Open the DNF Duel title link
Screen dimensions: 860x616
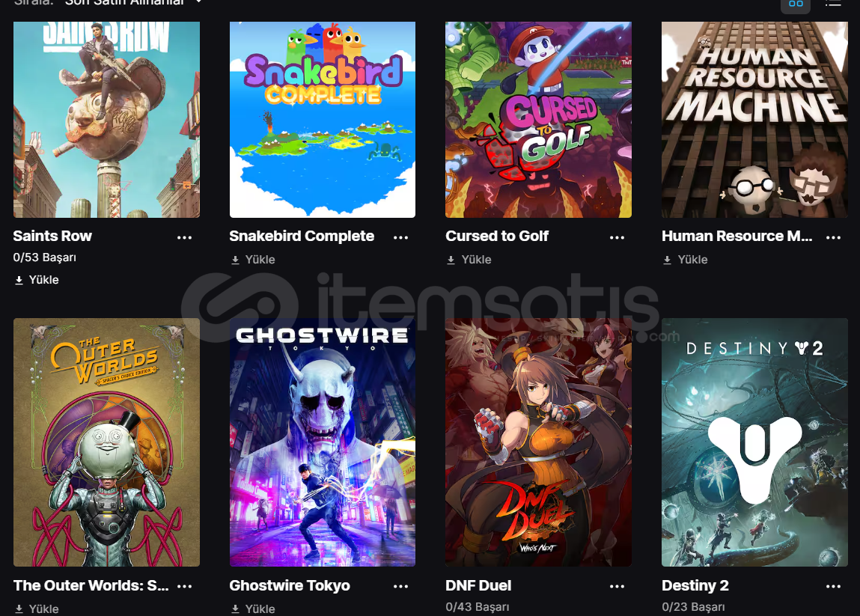pos(478,586)
